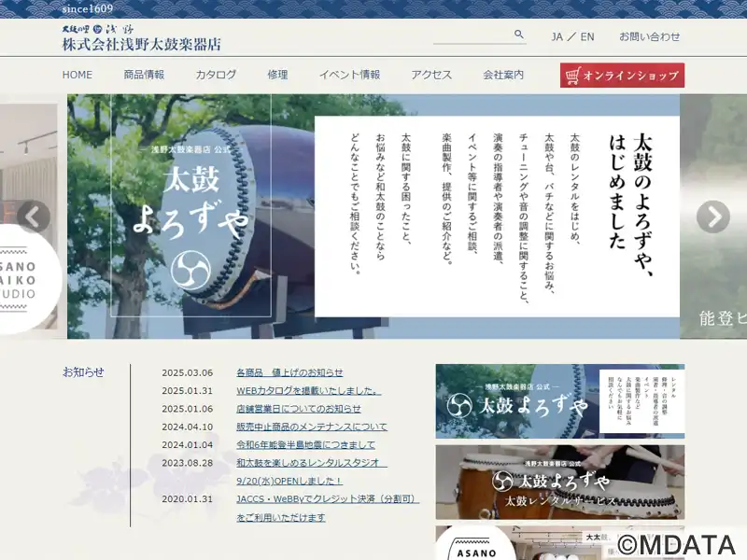Open the 商品情報 menu
This screenshot has width=747, height=560.
(x=144, y=75)
